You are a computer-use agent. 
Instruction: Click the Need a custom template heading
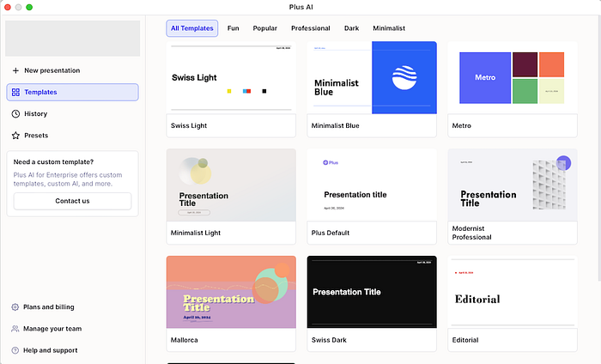pos(53,162)
